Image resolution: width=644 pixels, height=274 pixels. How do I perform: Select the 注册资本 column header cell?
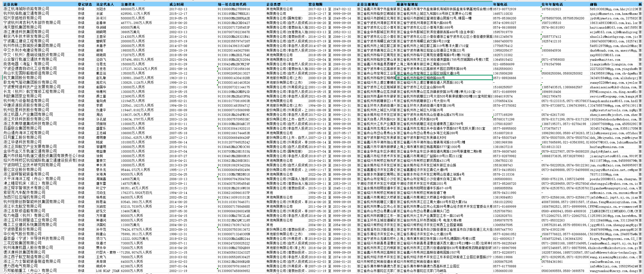tap(128, 4)
